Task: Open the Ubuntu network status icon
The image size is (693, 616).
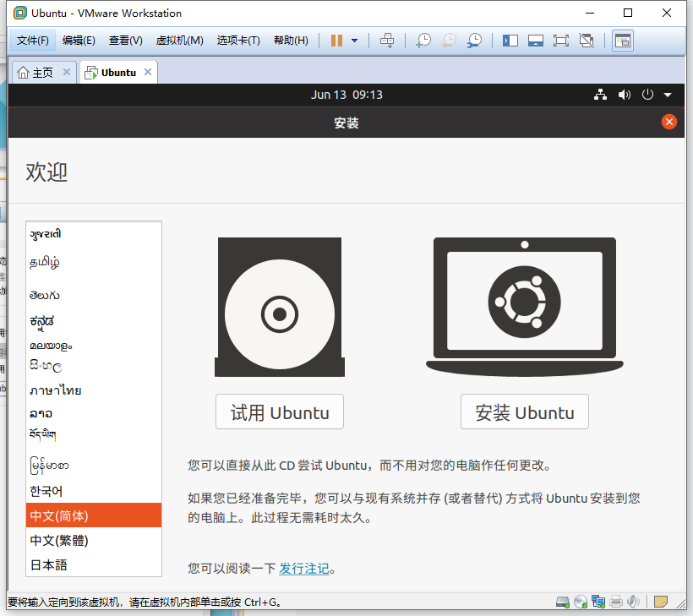Action: point(600,95)
